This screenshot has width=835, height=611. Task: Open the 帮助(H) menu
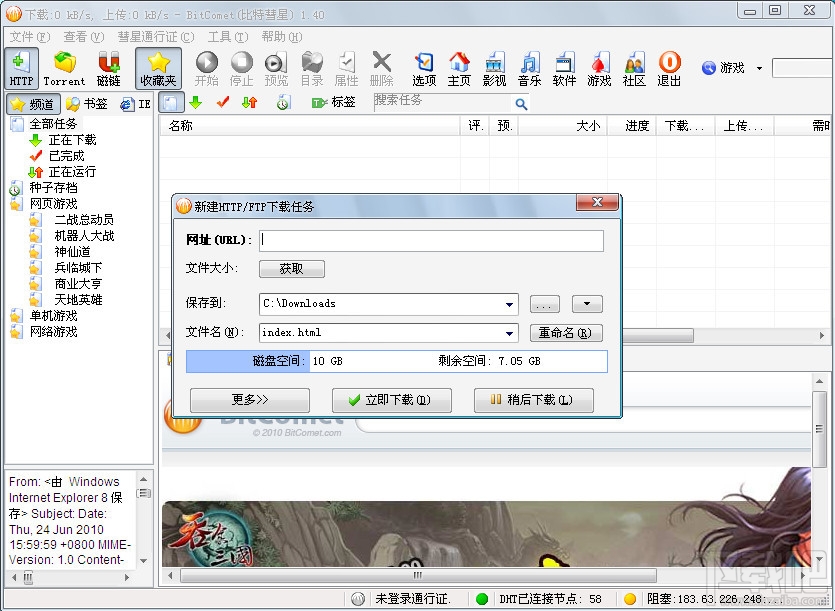282,37
